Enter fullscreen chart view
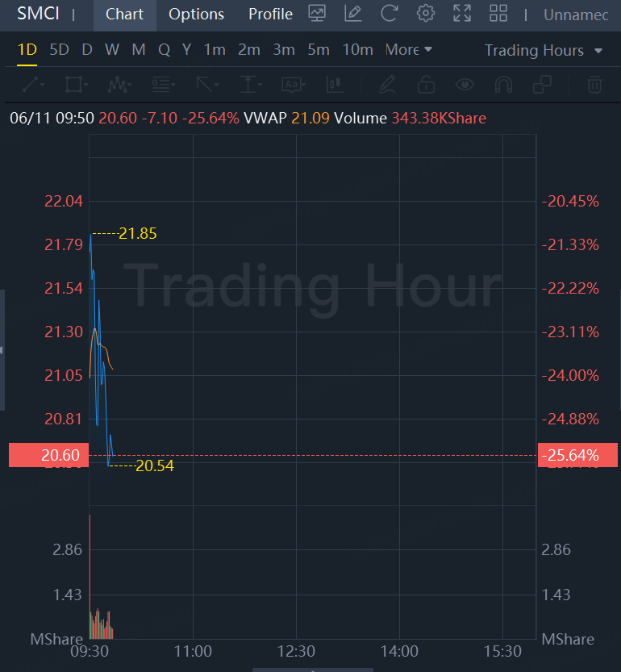The width and height of the screenshot is (621, 672). click(461, 14)
